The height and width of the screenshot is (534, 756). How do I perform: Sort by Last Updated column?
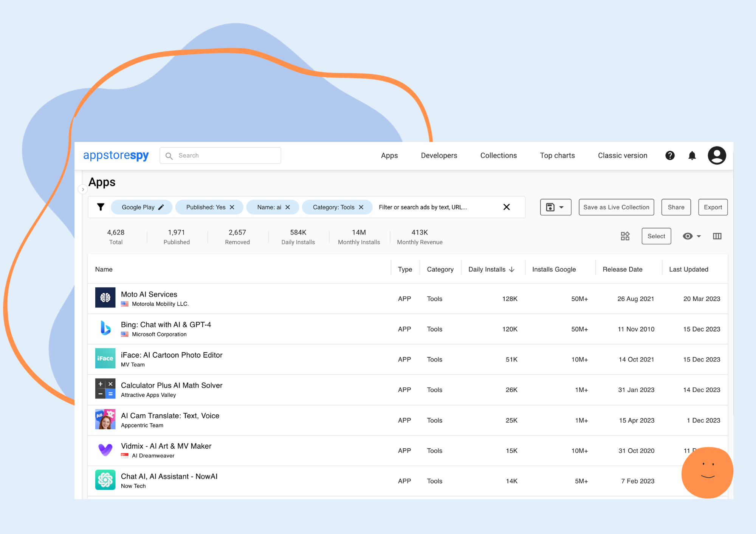coord(688,269)
